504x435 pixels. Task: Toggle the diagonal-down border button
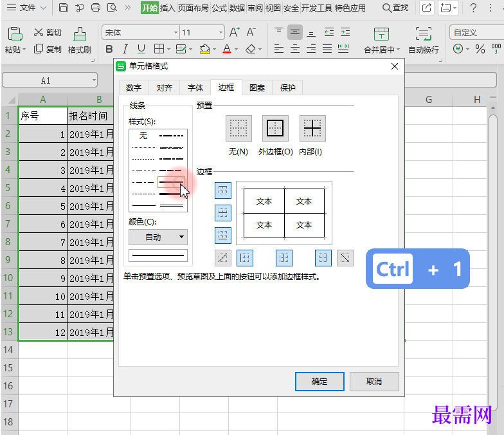345,258
